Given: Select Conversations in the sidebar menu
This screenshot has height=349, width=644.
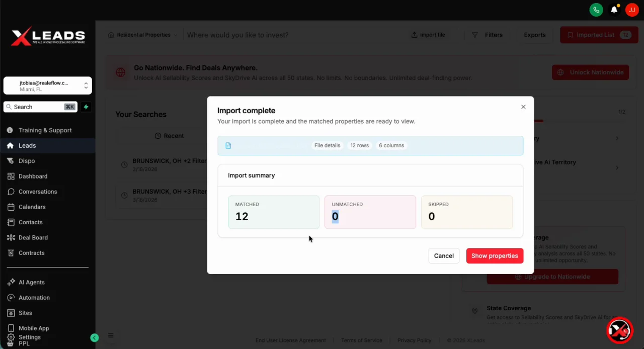Looking at the screenshot, I should [x=37, y=192].
